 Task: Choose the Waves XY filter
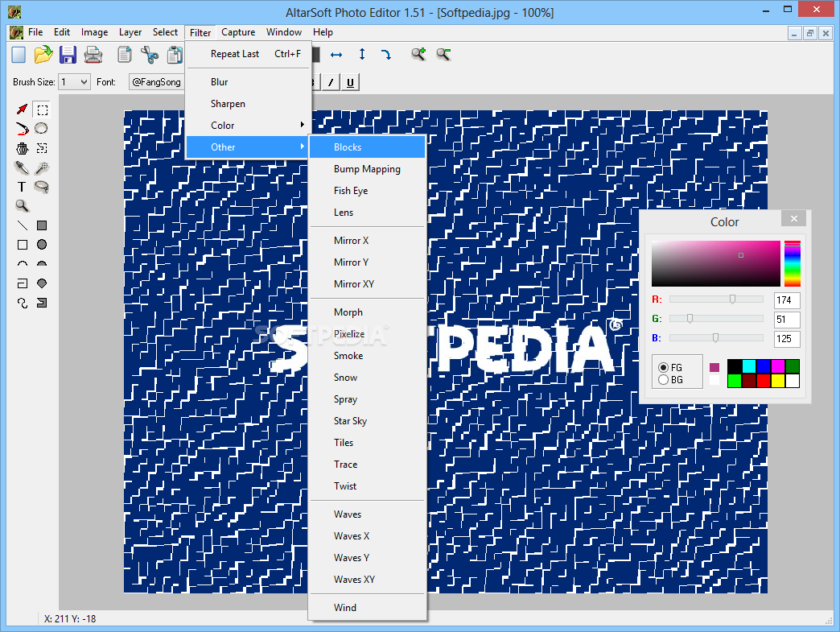pyautogui.click(x=368, y=580)
